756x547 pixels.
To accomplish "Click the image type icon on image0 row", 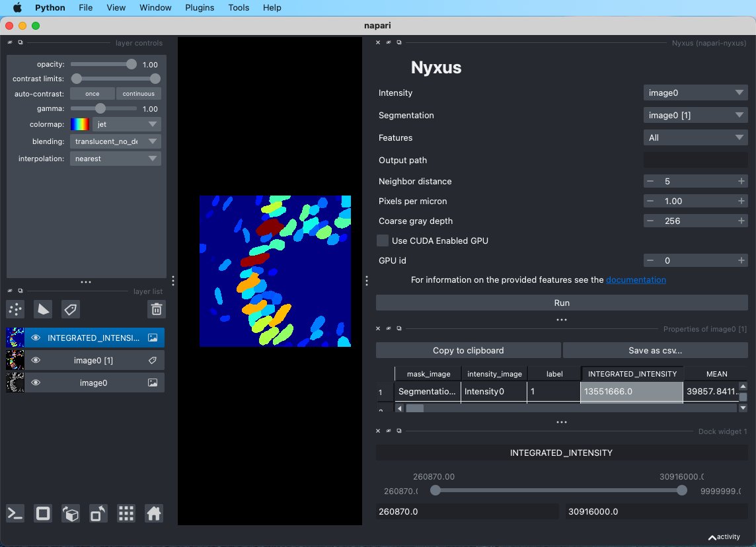I will [153, 383].
